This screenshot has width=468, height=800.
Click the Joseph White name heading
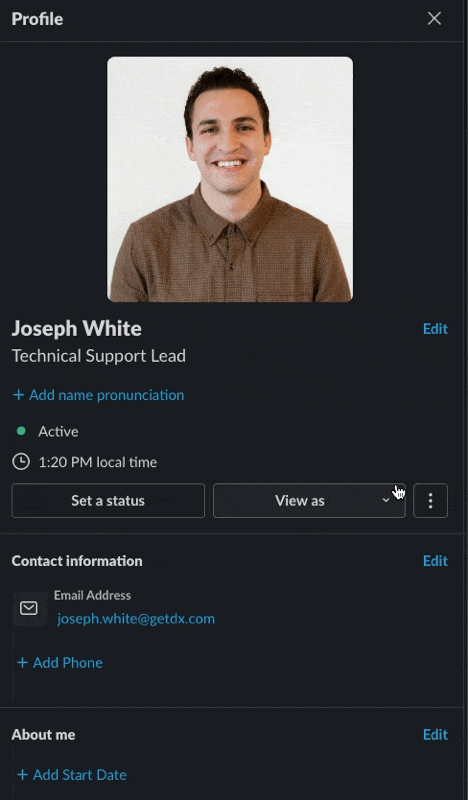click(x=77, y=329)
